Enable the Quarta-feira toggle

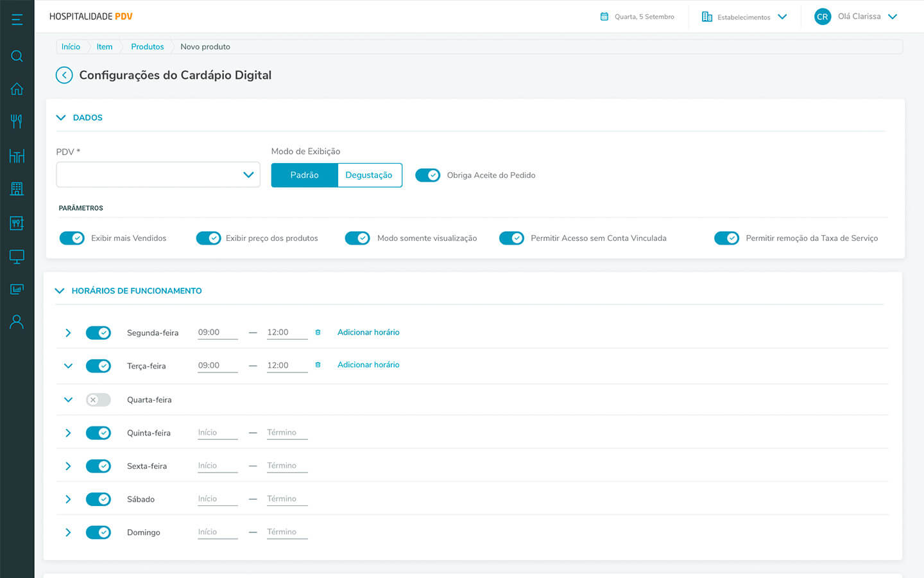pos(98,399)
